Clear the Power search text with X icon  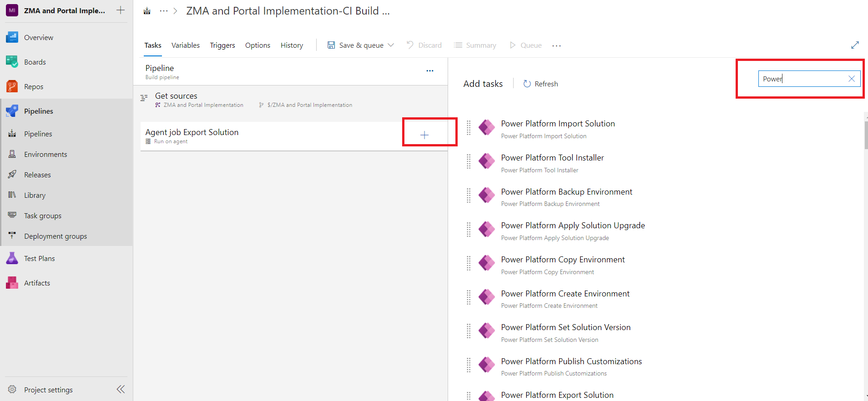[851, 79]
